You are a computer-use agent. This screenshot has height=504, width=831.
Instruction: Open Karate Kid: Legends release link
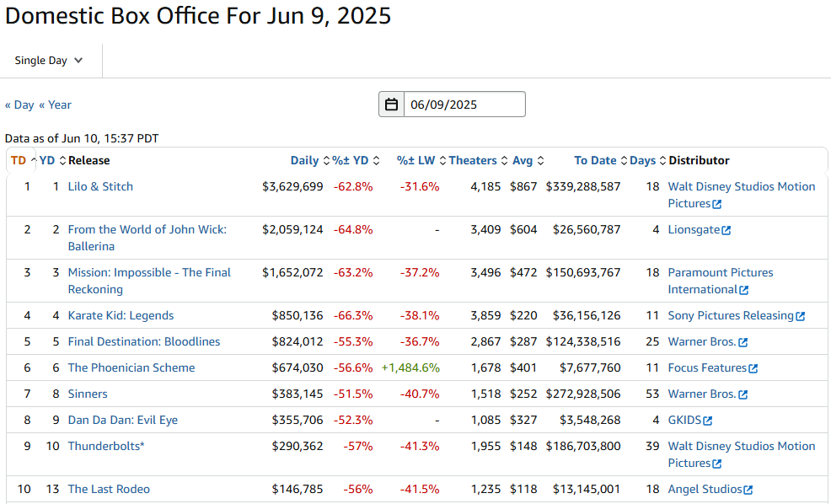pos(121,315)
